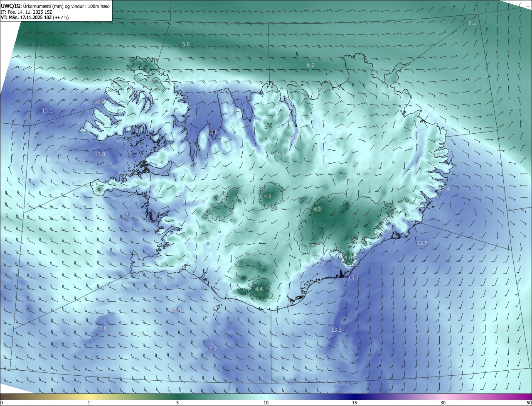Select the '12.5' value label offshore
This screenshot has width=532, height=406.
click(422, 243)
